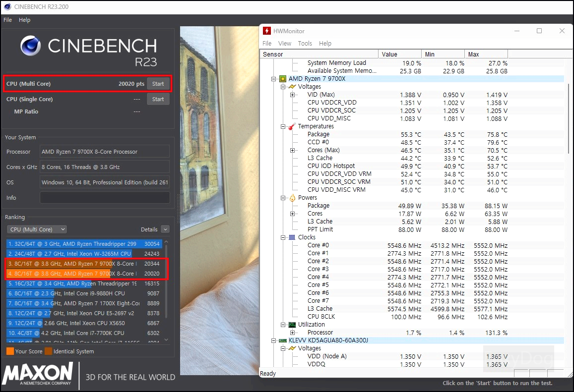The image size is (574, 392).
Task: Click the AMD Ryzen CPU chip icon
Action: tap(283, 79)
